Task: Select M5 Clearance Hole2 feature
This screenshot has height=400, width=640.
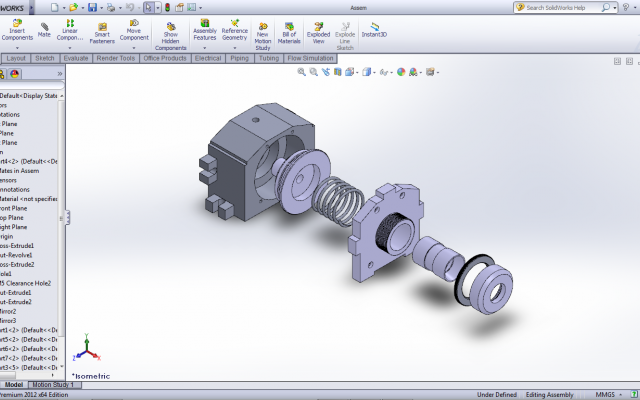Action: [x=25, y=283]
